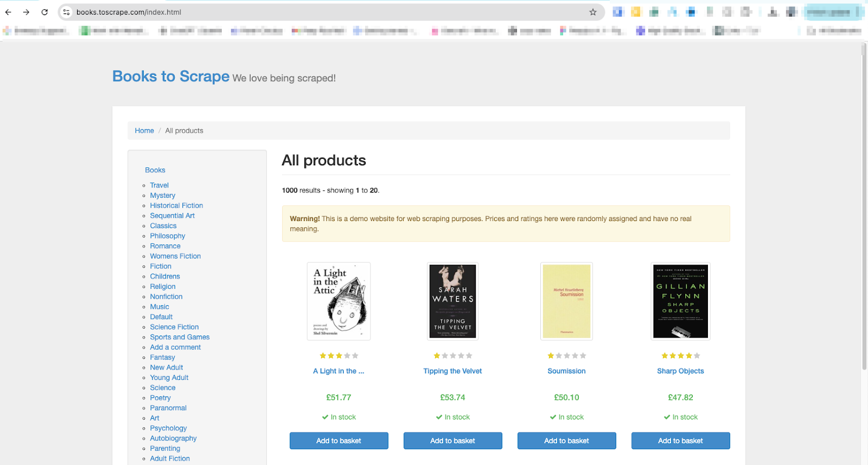
Task: Select Adult Fiction category
Action: coord(170,458)
